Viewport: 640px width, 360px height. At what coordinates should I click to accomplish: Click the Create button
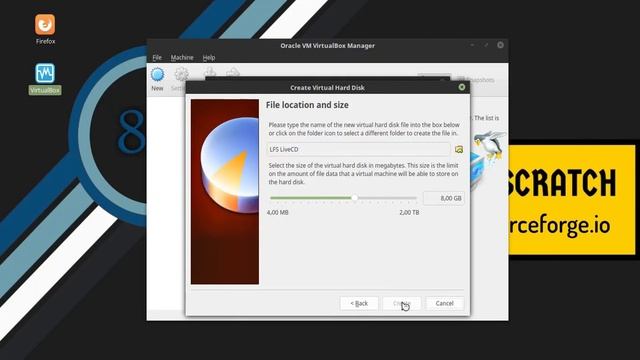pos(402,303)
